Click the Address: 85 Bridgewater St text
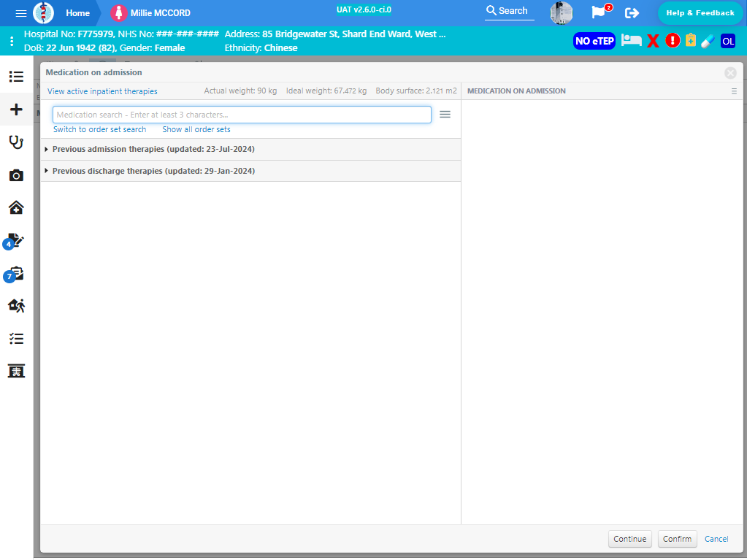The image size is (747, 560). [335, 34]
